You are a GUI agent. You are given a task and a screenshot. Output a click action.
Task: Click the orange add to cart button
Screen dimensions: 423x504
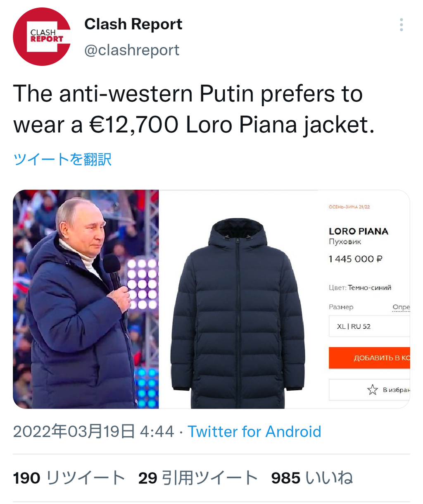[369, 358]
